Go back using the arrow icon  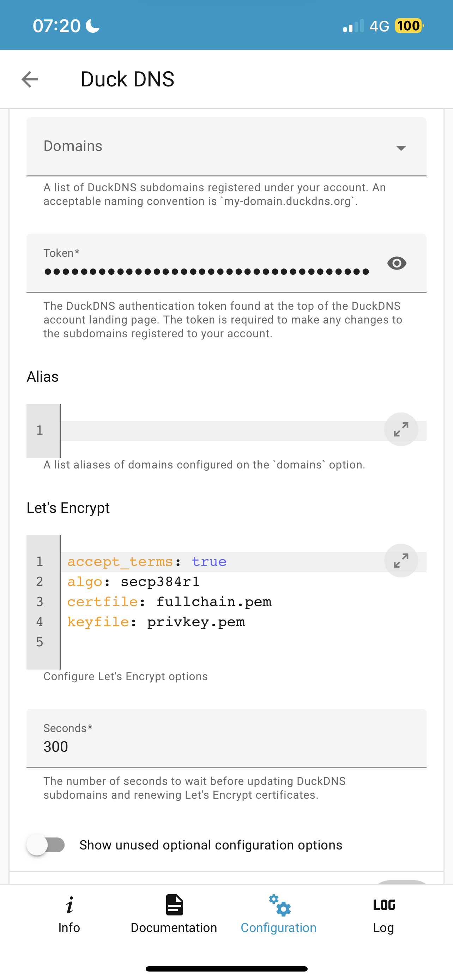(30, 79)
